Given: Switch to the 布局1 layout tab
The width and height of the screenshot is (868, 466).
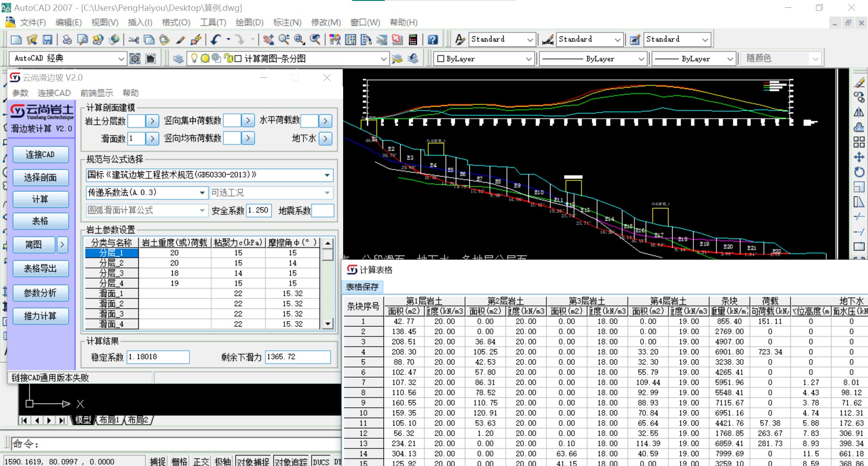Looking at the screenshot, I should coord(110,420).
